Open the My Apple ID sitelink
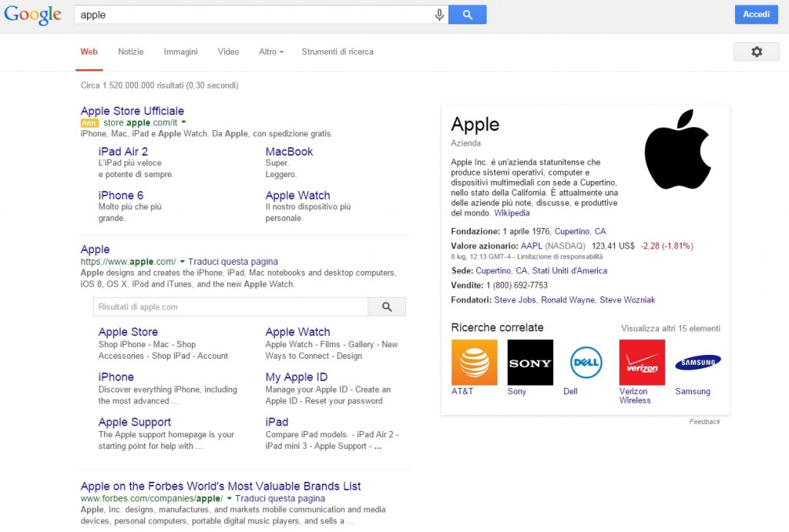This screenshot has width=789, height=532. (x=297, y=377)
